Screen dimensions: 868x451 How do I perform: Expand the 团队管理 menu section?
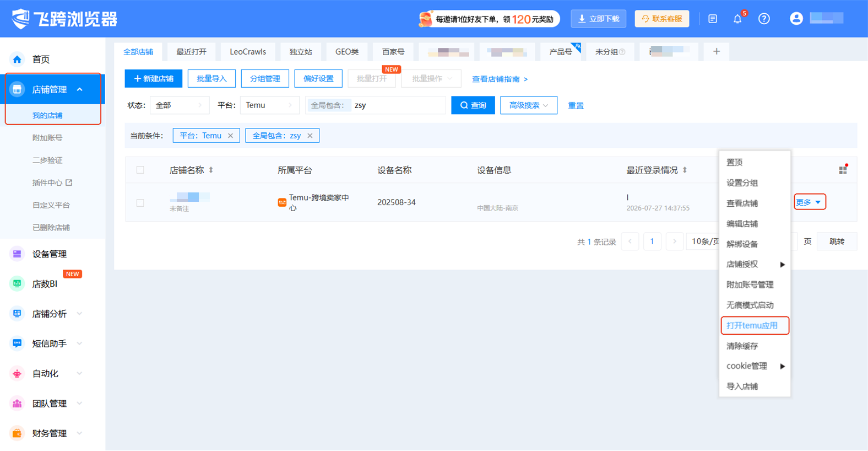point(80,403)
